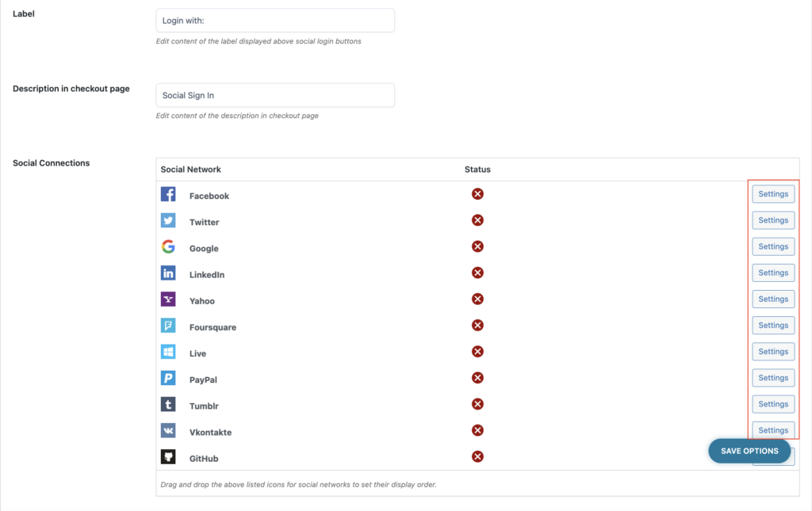Select the Yahoo network name

202,301
